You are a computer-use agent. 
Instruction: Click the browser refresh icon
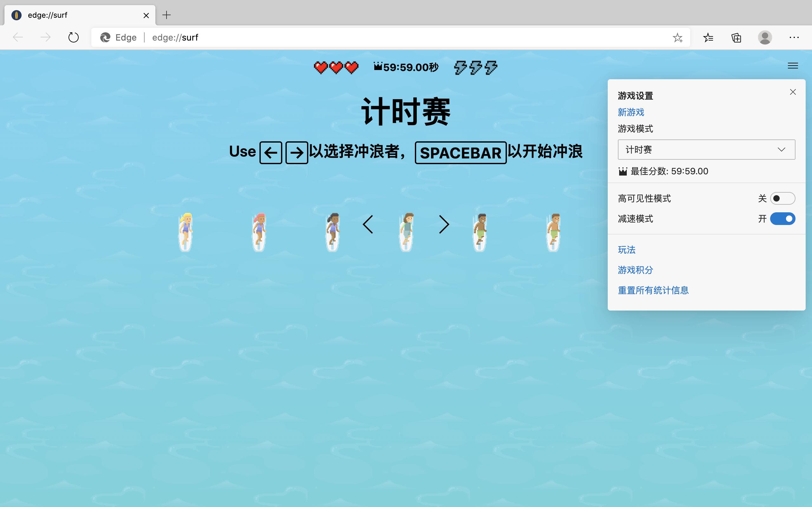[x=74, y=37]
